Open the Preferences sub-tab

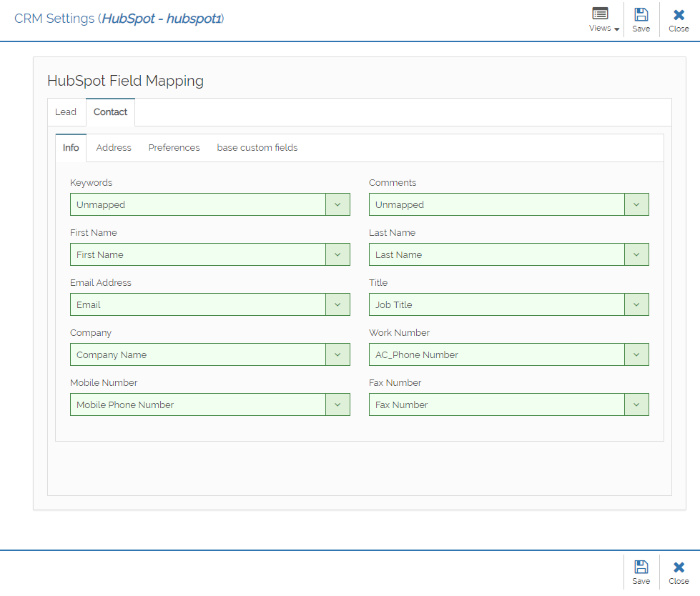point(174,148)
